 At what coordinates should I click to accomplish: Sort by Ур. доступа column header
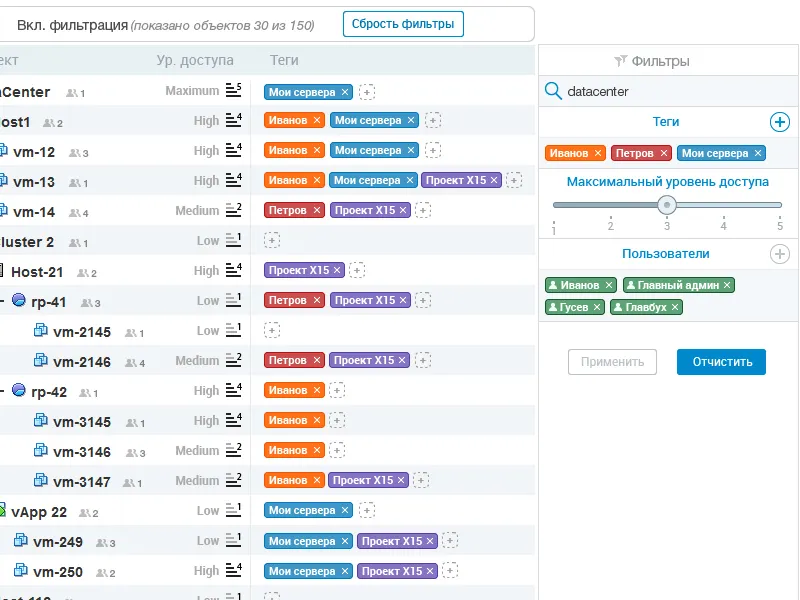195,61
